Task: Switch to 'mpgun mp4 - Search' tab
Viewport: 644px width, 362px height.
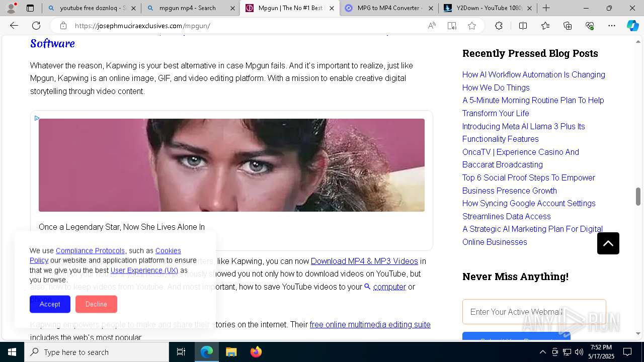Action: click(x=190, y=8)
